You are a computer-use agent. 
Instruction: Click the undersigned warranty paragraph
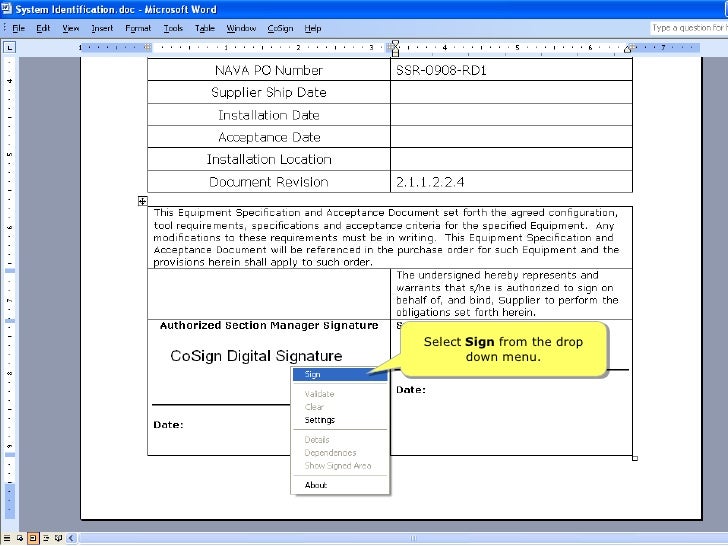(x=507, y=293)
